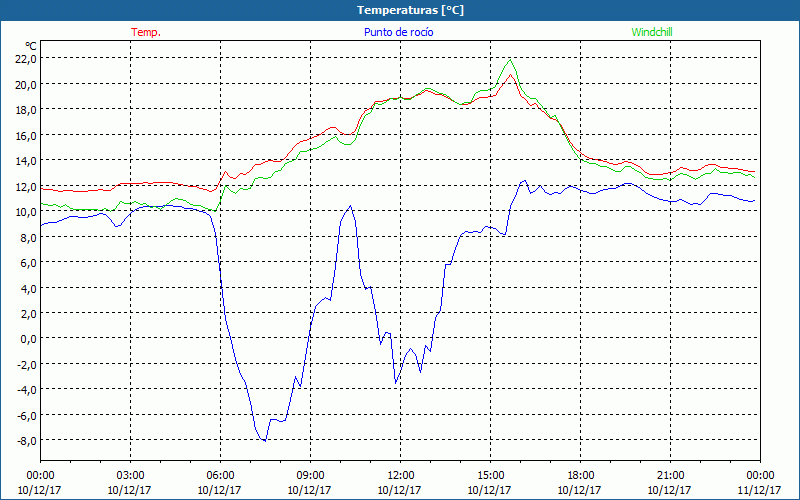The height and width of the screenshot is (500, 800).
Task: Click the 15:00 time label
Action: click(x=490, y=476)
